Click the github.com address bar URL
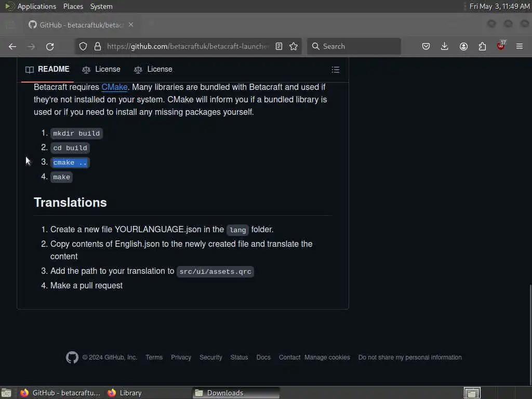This screenshot has width=532, height=399. [x=187, y=46]
